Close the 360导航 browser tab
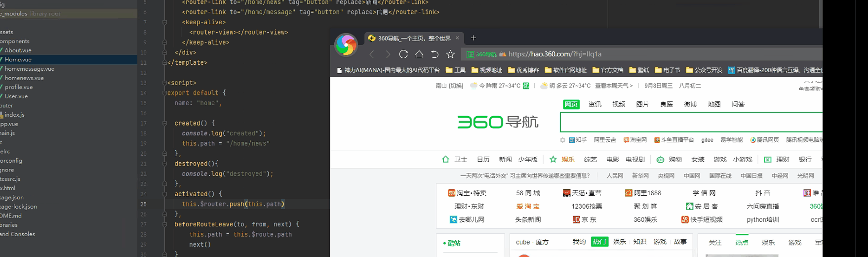Viewport: 868px width, 257px height. [457, 38]
